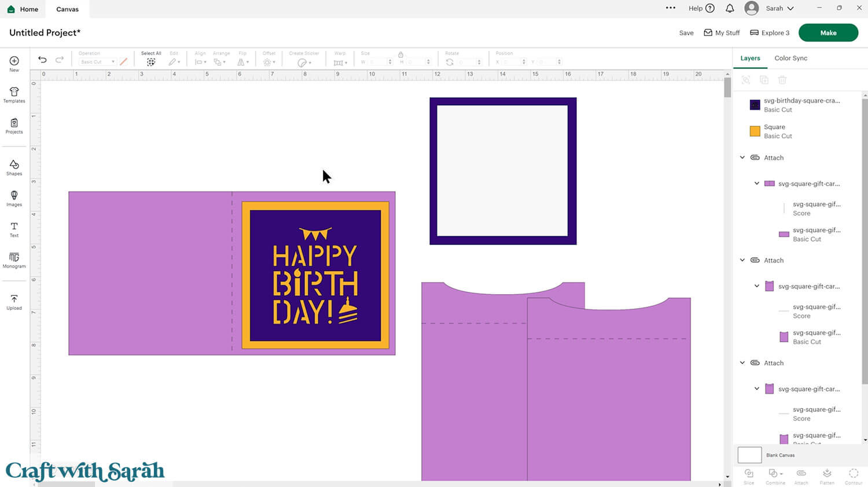Open the Templates panel

tap(14, 94)
